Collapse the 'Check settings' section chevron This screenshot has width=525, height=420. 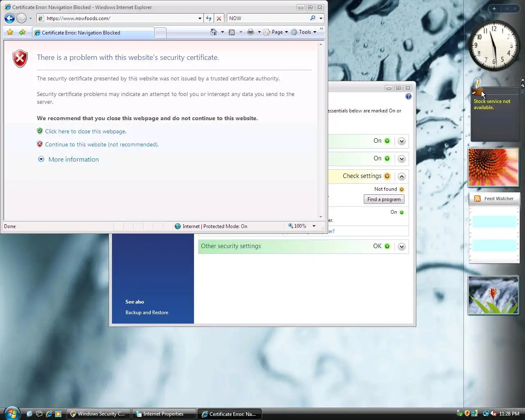pyautogui.click(x=402, y=176)
